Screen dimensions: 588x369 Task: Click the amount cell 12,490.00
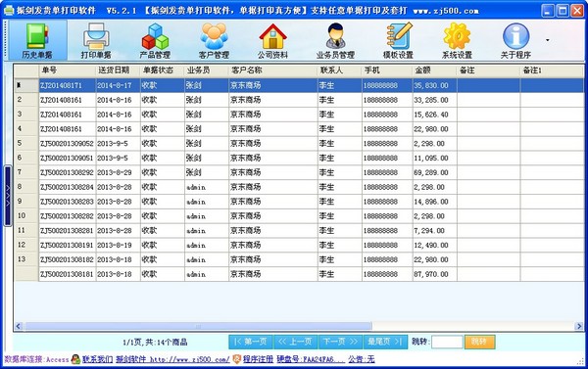coord(435,245)
